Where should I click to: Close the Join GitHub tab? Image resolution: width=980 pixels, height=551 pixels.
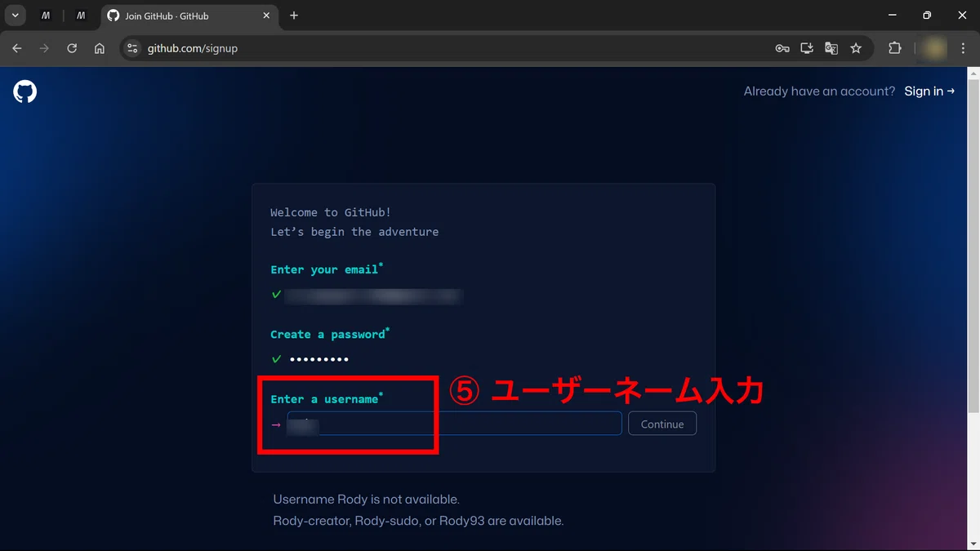[266, 16]
